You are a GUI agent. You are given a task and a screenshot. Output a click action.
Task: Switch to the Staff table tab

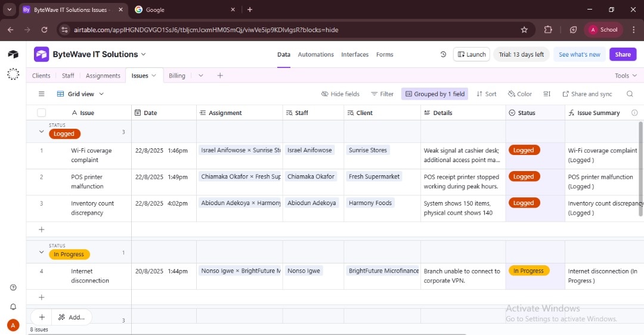pos(68,76)
